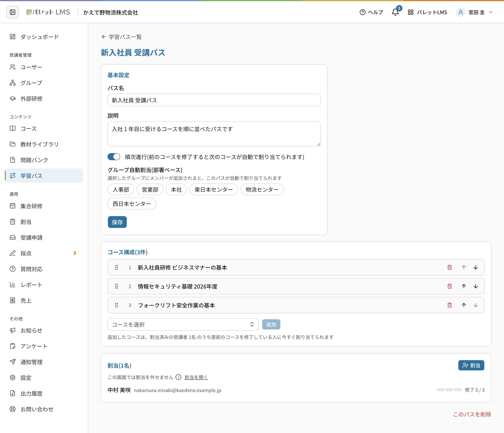Open 採点 in the sidebar
504x433 pixels.
pos(44,253)
